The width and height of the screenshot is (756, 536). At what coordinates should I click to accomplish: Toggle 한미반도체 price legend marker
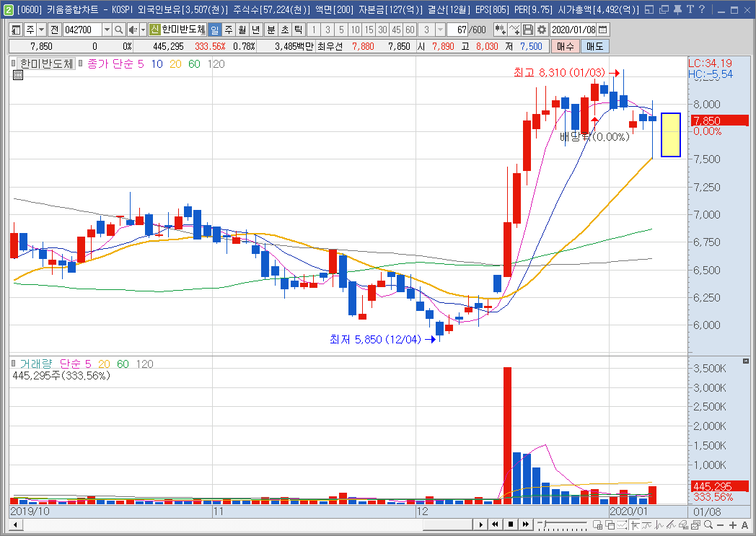tap(13, 63)
